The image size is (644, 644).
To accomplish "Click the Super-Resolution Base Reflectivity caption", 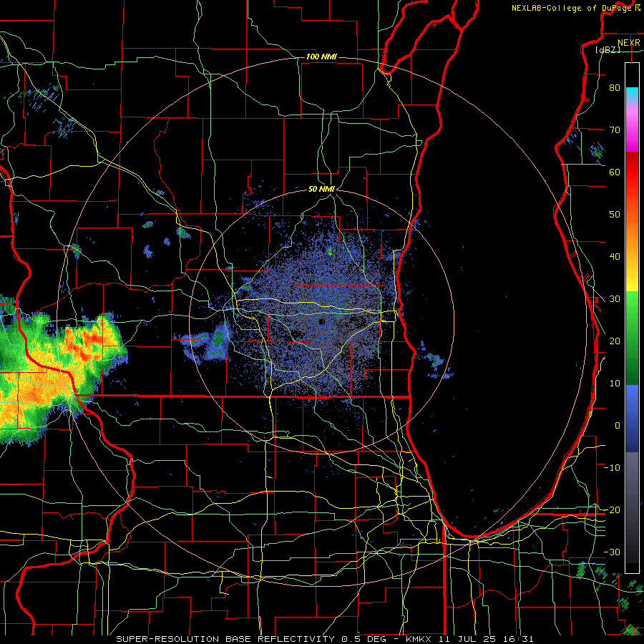I will [225, 639].
